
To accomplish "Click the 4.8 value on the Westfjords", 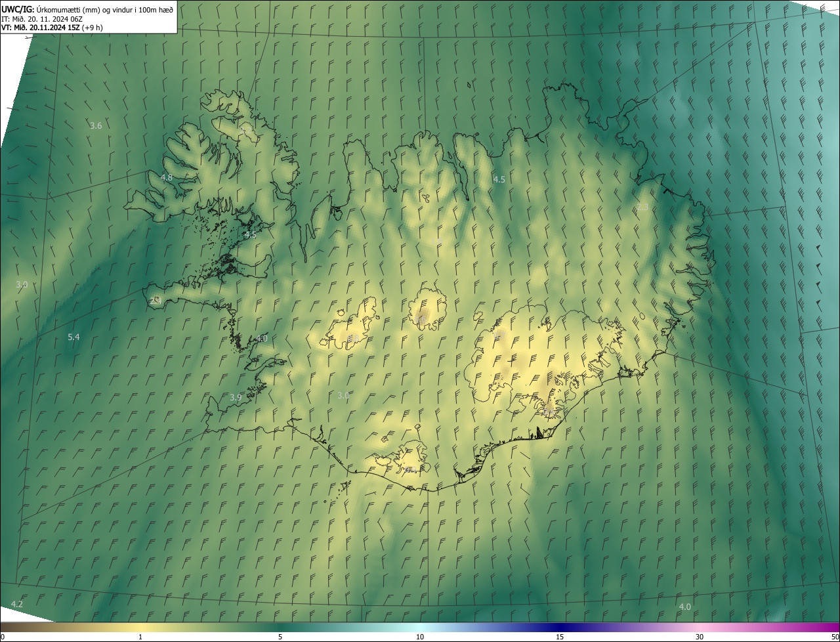I will pyautogui.click(x=167, y=177).
